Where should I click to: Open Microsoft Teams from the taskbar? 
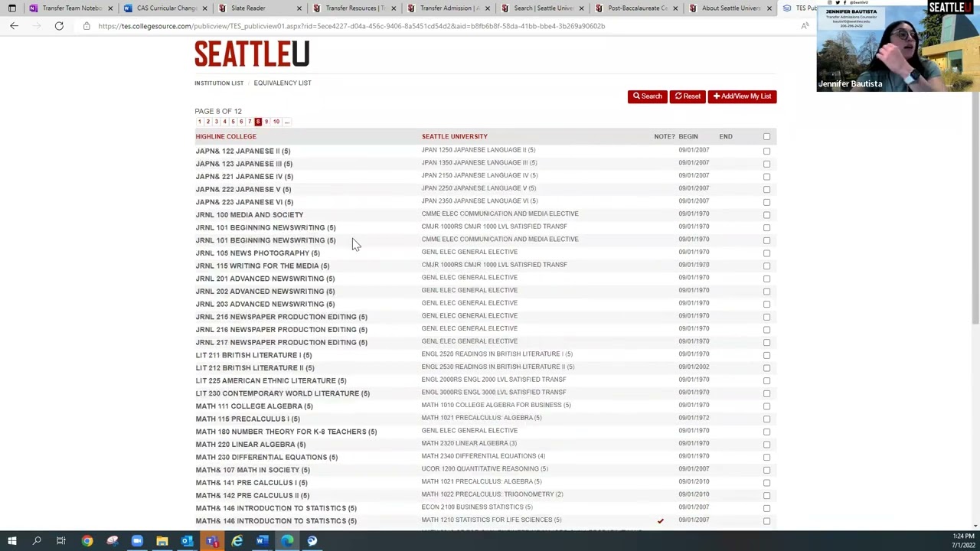click(212, 541)
